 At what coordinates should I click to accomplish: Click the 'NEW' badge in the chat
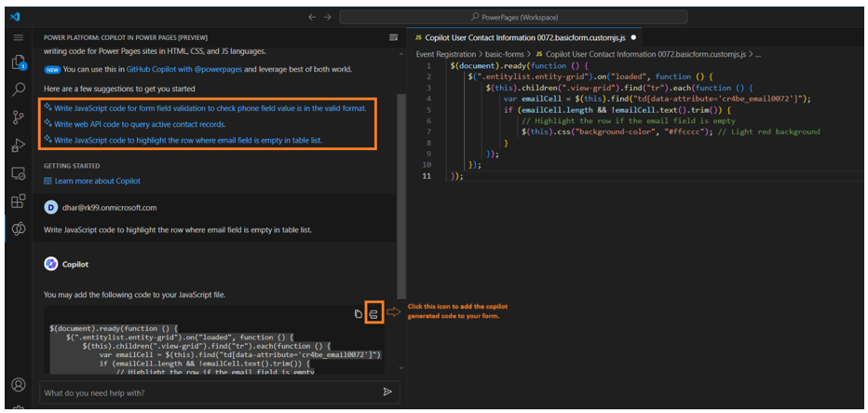pos(52,70)
